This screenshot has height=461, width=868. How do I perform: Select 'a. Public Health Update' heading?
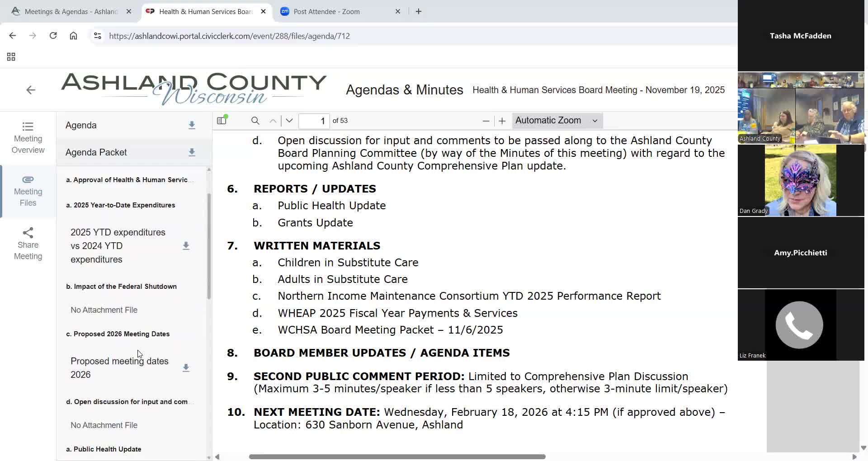tap(104, 449)
